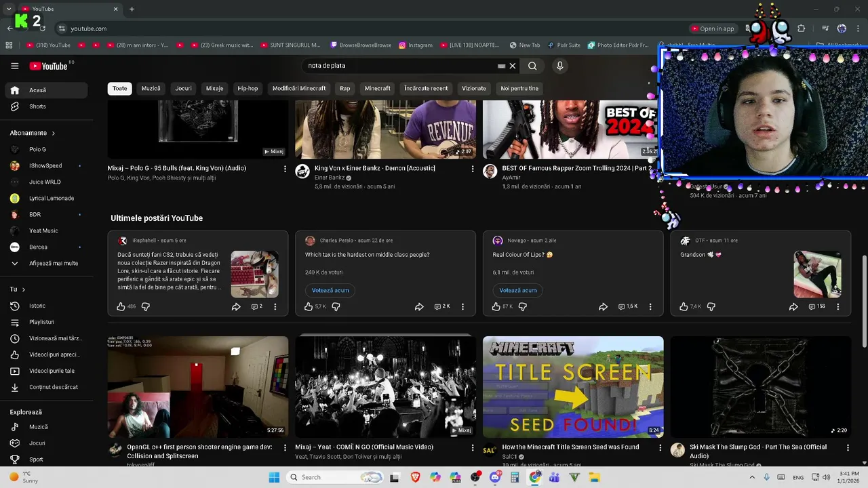
Task: Like the Noviago lips colour post
Action: click(x=496, y=306)
